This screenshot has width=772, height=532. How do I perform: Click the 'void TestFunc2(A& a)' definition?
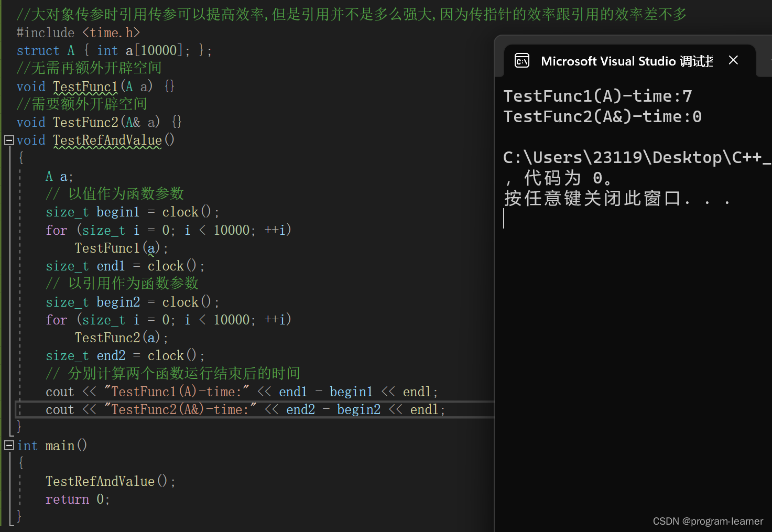click(99, 122)
